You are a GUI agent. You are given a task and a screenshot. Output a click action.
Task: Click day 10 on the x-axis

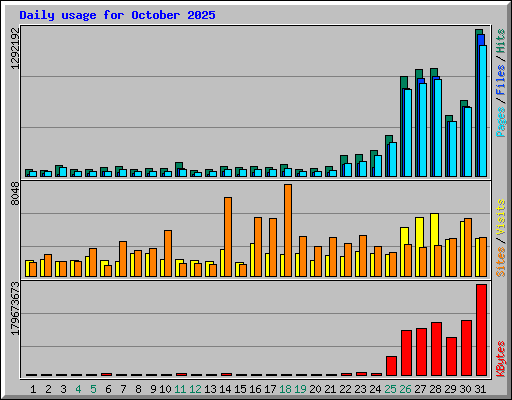tap(165, 389)
